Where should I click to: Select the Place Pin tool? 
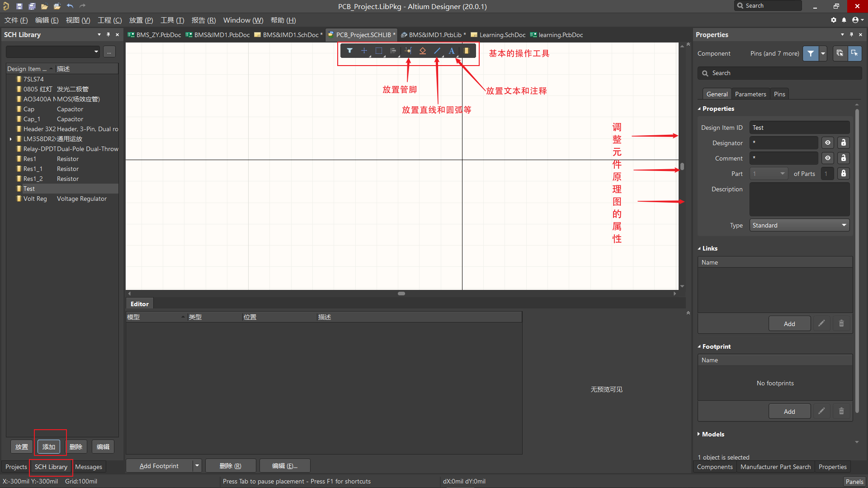pyautogui.click(x=408, y=51)
